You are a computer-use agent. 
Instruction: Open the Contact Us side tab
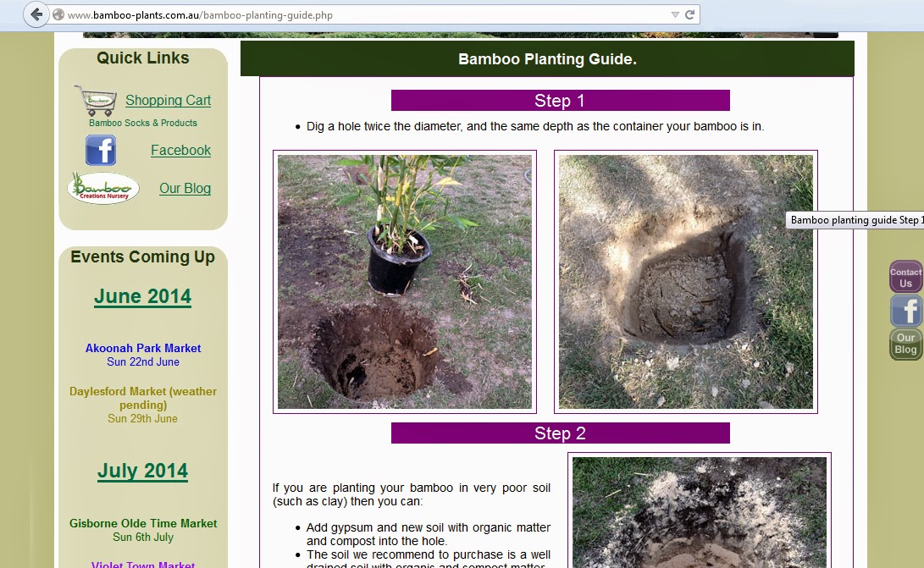[x=905, y=276]
